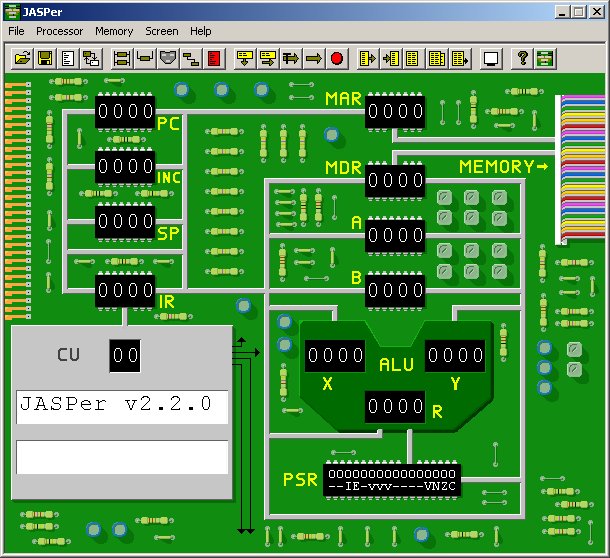The image size is (610, 558).
Task: Close the JASPer window
Action: [597, 12]
